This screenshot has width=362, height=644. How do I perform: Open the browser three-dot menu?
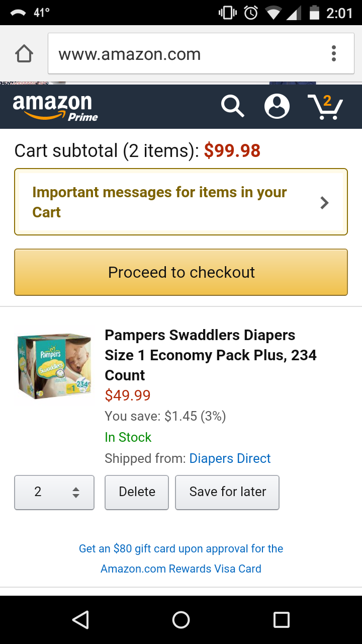(334, 53)
